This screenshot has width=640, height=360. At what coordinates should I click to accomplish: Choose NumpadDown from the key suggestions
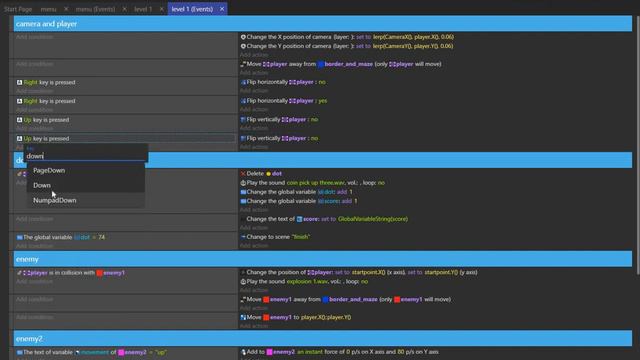point(86,200)
